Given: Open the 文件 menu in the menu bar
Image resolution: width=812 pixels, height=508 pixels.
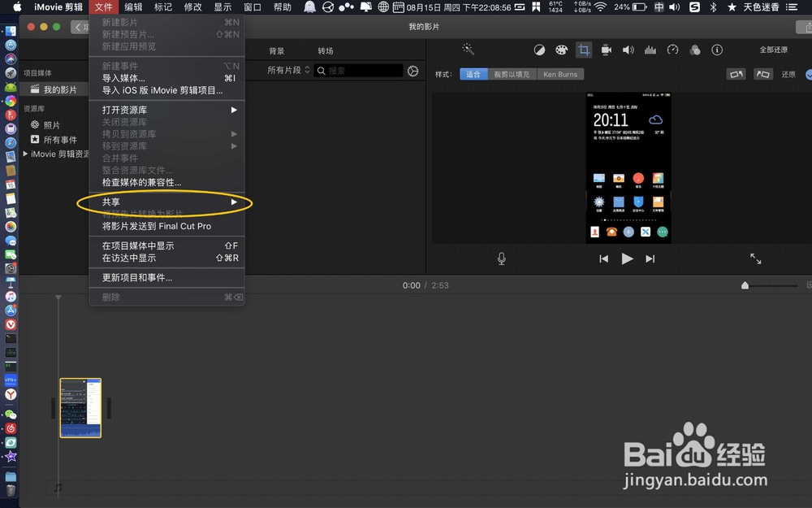Looking at the screenshot, I should pyautogui.click(x=104, y=7).
